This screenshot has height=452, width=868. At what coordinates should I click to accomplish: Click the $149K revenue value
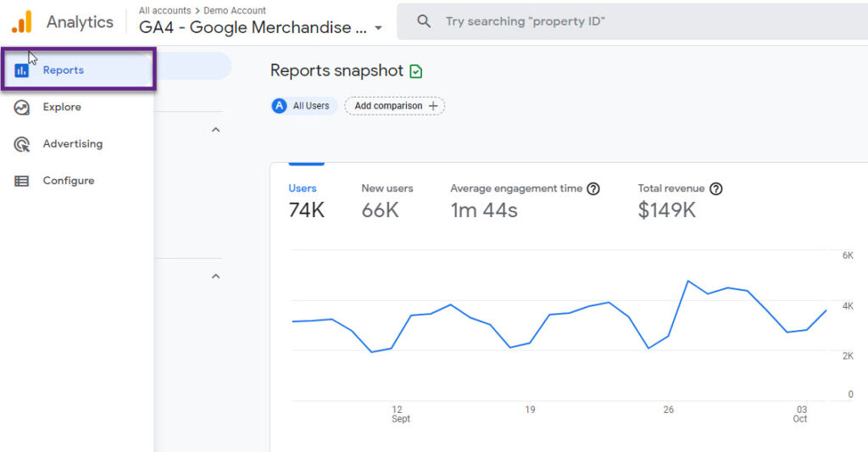click(x=666, y=210)
